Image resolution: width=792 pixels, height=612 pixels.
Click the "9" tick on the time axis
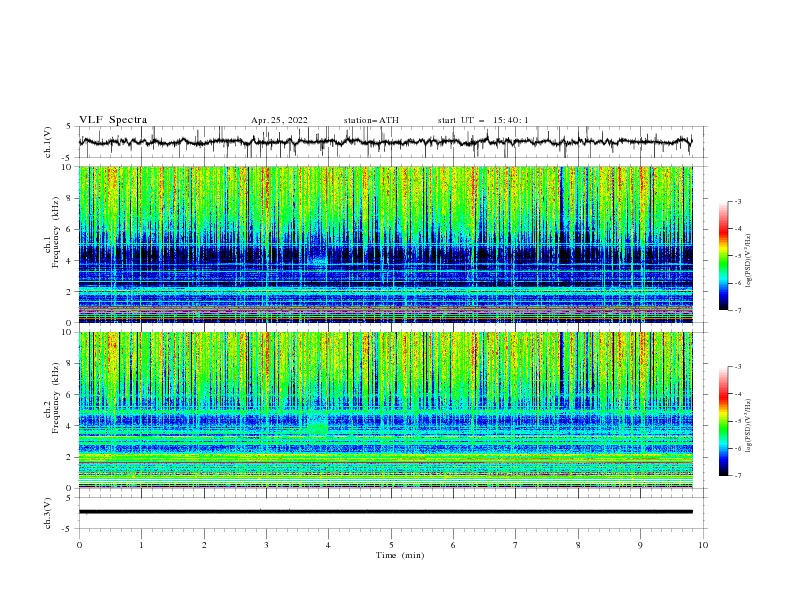point(640,545)
